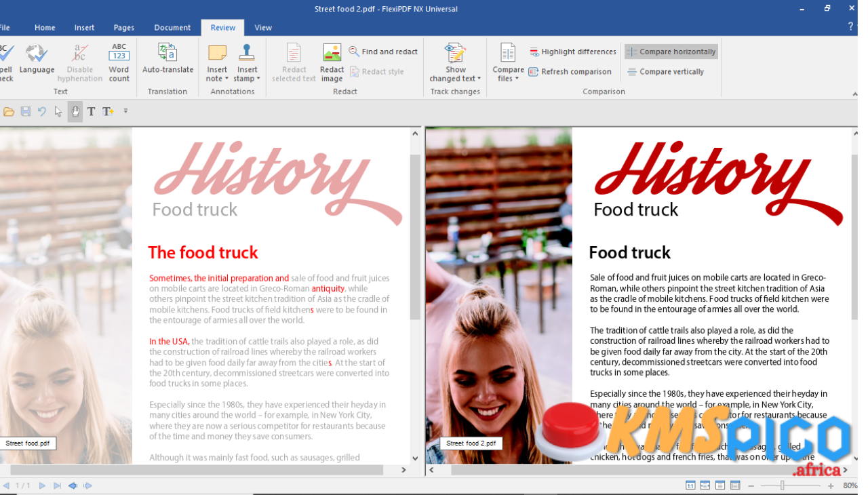Open the Help question mark icon

(x=850, y=26)
